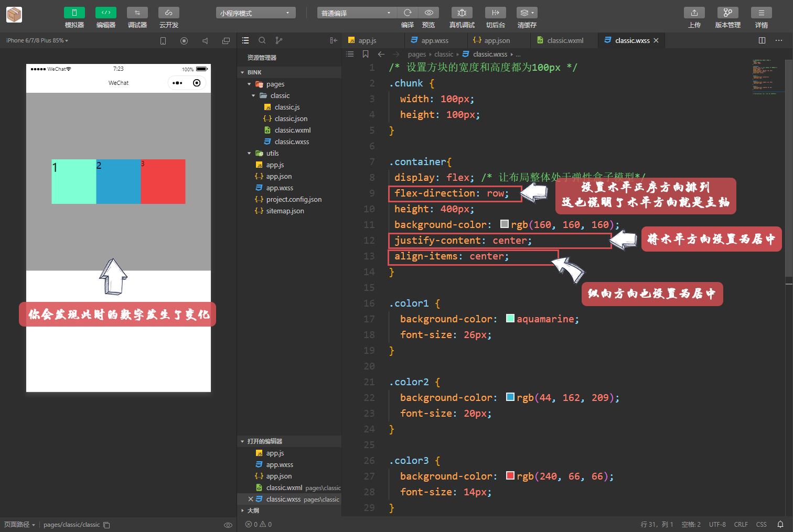Copy the page path icon

(106, 525)
